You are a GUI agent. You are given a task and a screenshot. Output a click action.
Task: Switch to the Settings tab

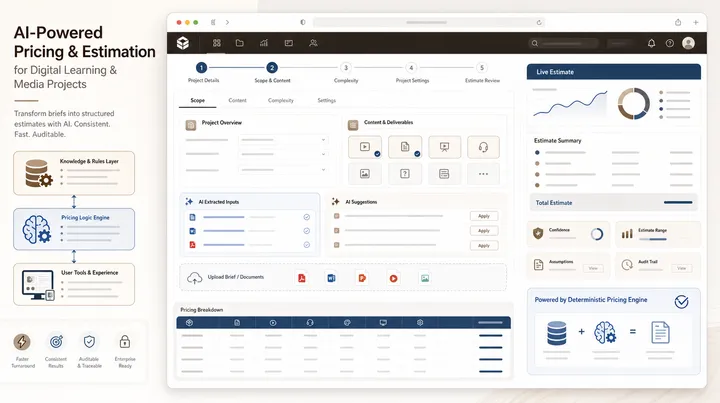[326, 100]
